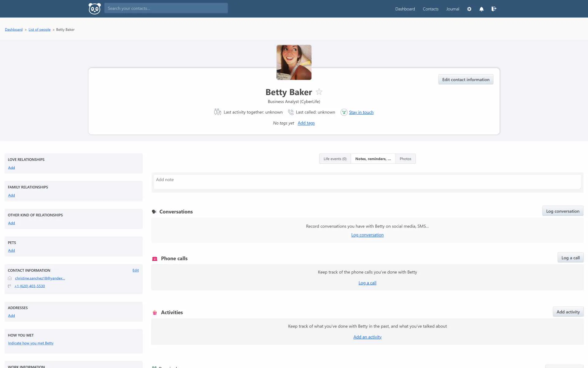Click the Add tags link

[x=306, y=123]
